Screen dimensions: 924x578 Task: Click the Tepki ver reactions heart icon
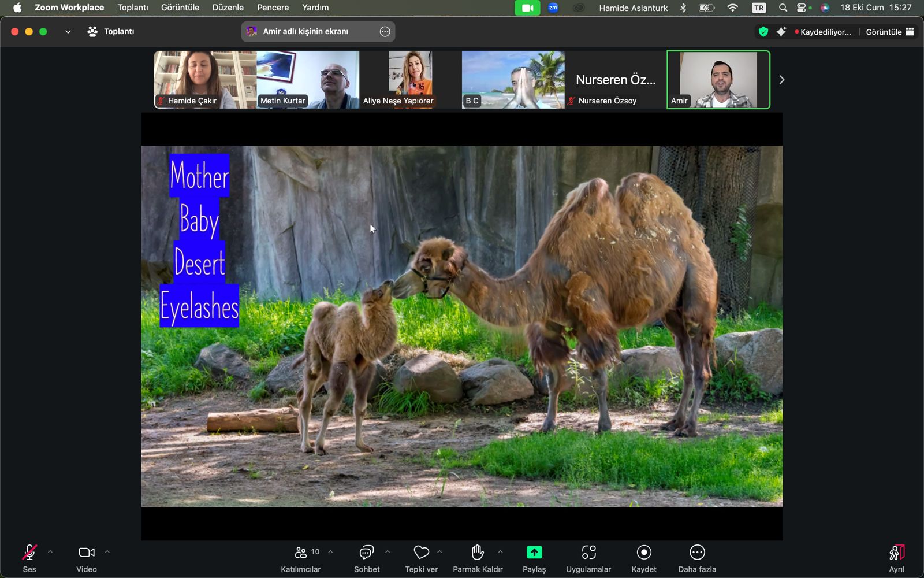[x=421, y=553]
